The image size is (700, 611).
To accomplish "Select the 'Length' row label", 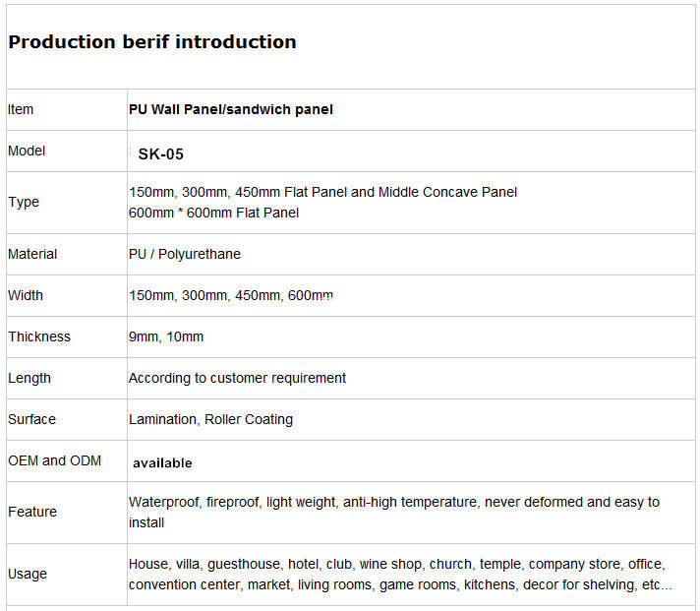I will tap(29, 378).
